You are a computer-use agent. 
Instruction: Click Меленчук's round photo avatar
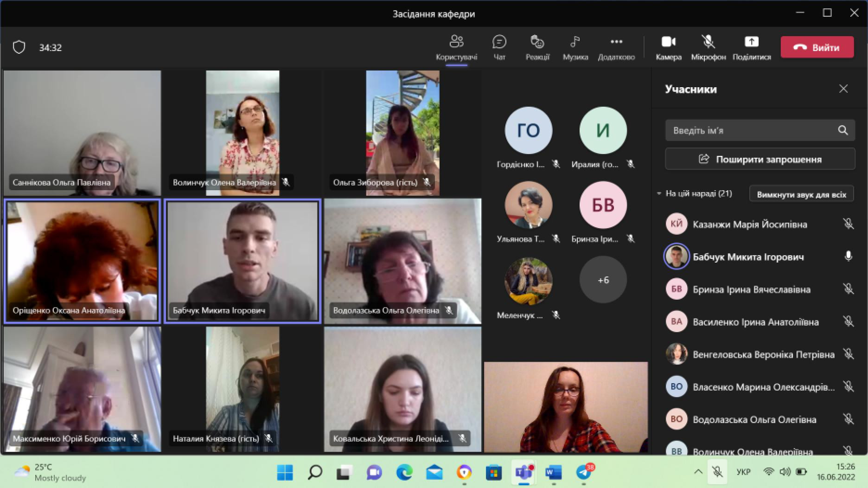(529, 281)
